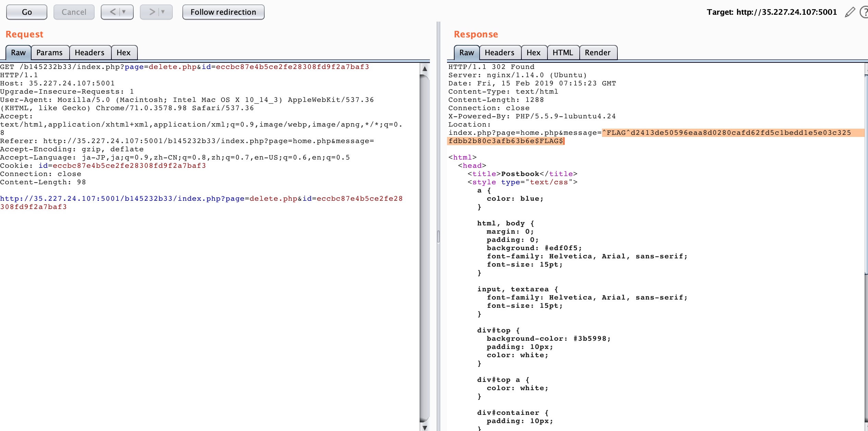Click request scrollbar up arrow

coord(425,69)
